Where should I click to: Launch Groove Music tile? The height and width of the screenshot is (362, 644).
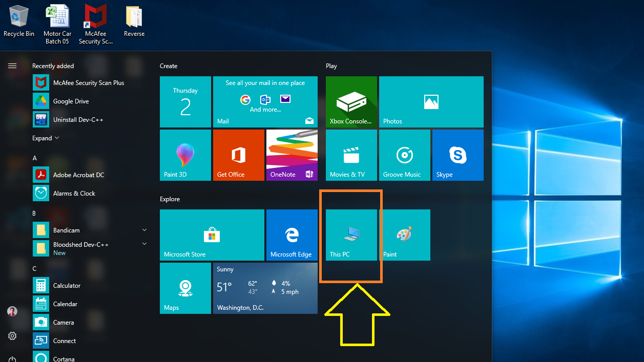(405, 155)
